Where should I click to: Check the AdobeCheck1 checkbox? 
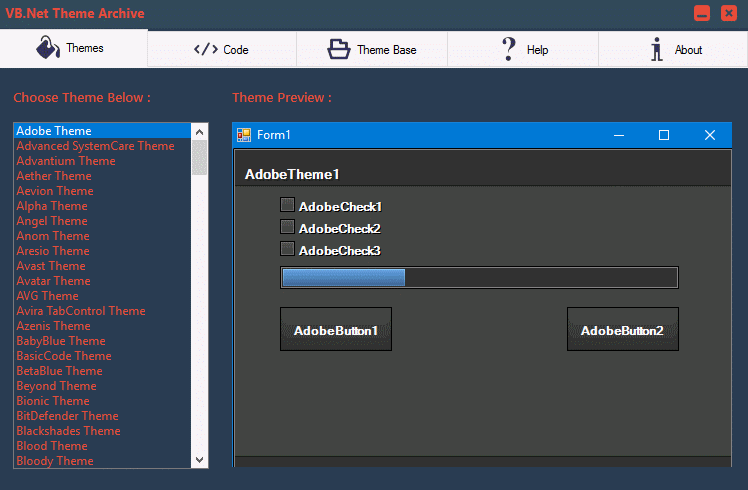pyautogui.click(x=287, y=205)
